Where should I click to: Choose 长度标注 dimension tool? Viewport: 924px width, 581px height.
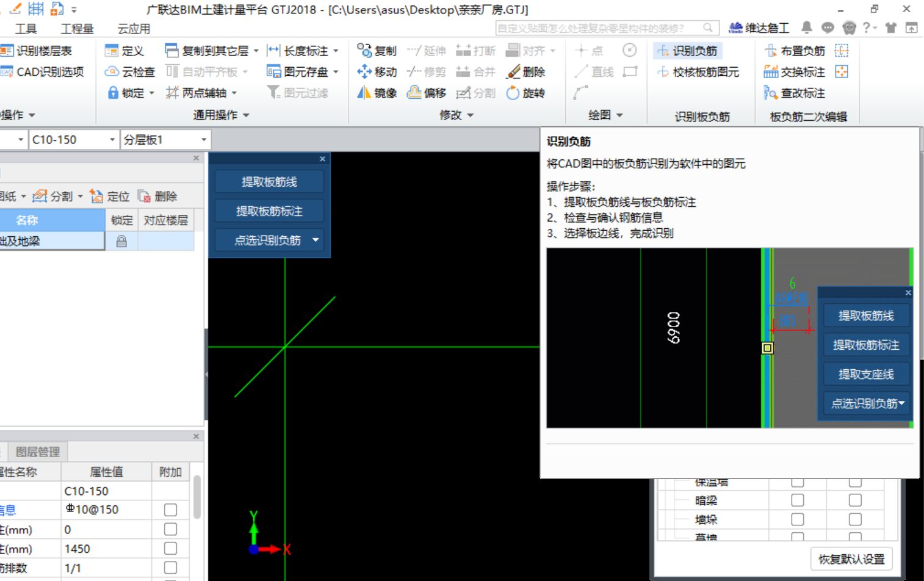pyautogui.click(x=298, y=51)
